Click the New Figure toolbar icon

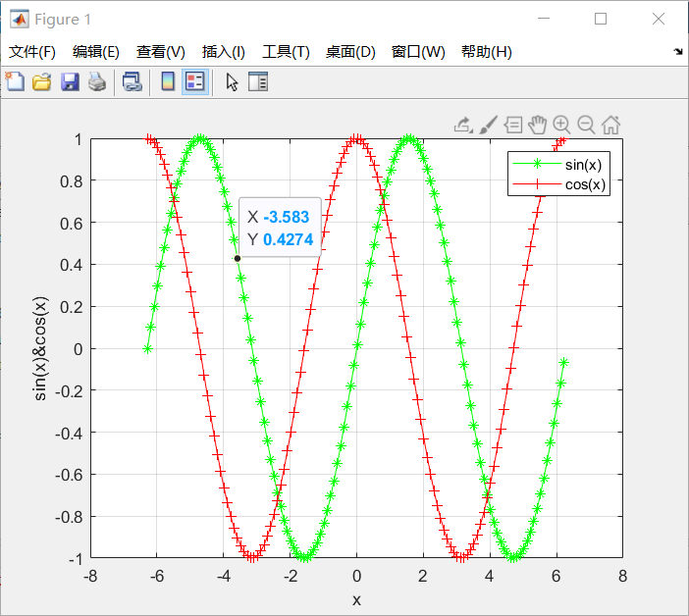[x=15, y=81]
